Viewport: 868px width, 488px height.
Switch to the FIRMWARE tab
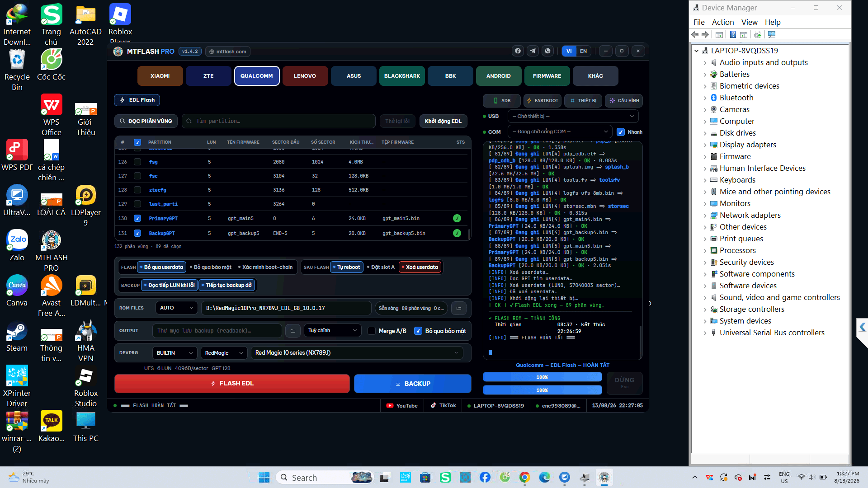pyautogui.click(x=547, y=76)
